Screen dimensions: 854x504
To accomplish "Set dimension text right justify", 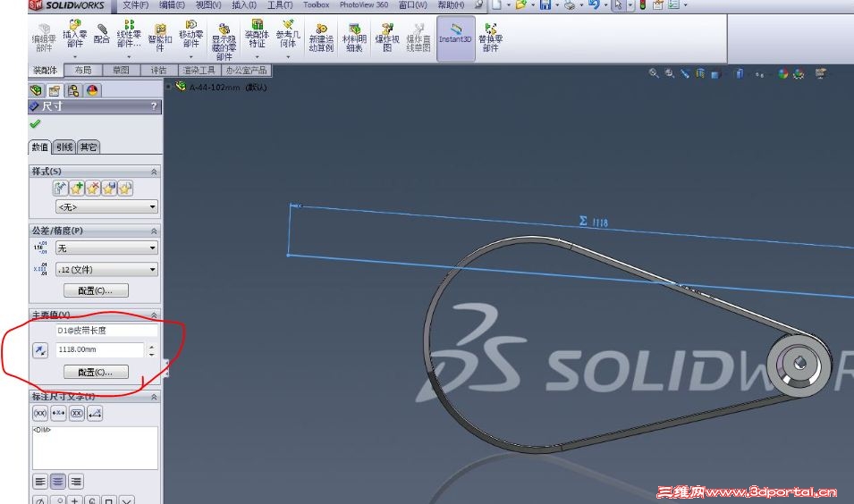I will tap(76, 481).
